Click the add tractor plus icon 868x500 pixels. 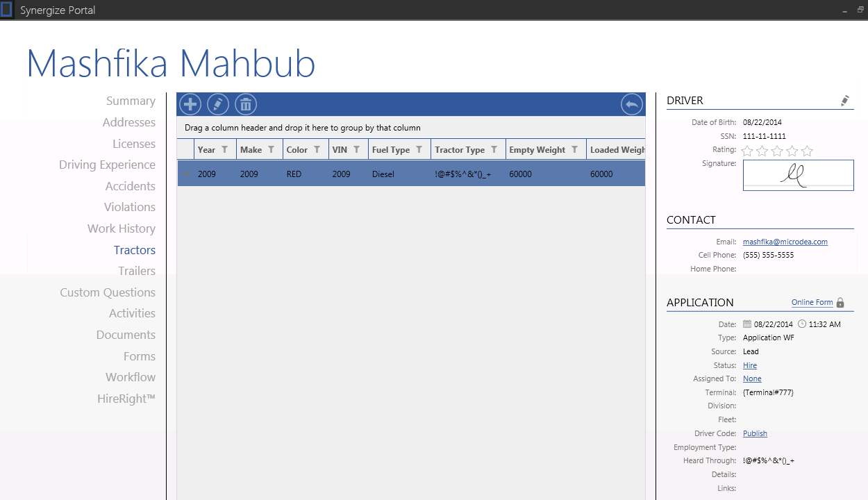click(x=190, y=105)
